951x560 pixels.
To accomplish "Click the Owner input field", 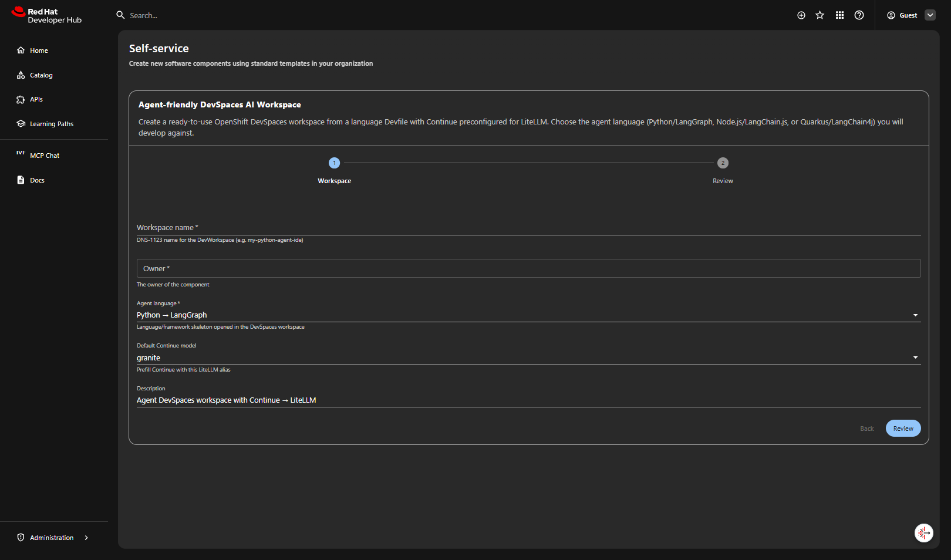I will (x=528, y=268).
